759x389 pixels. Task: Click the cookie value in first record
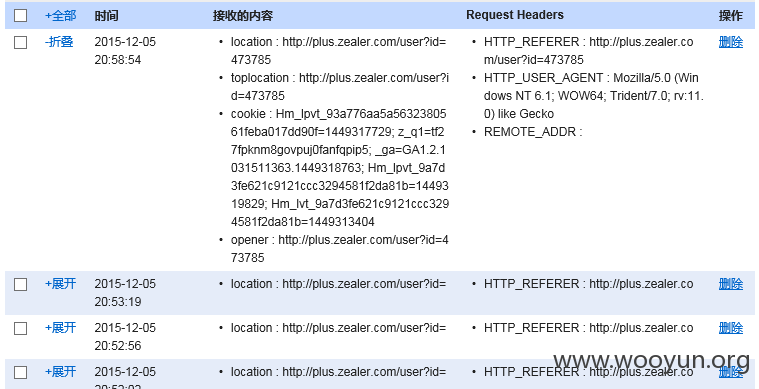point(340,168)
